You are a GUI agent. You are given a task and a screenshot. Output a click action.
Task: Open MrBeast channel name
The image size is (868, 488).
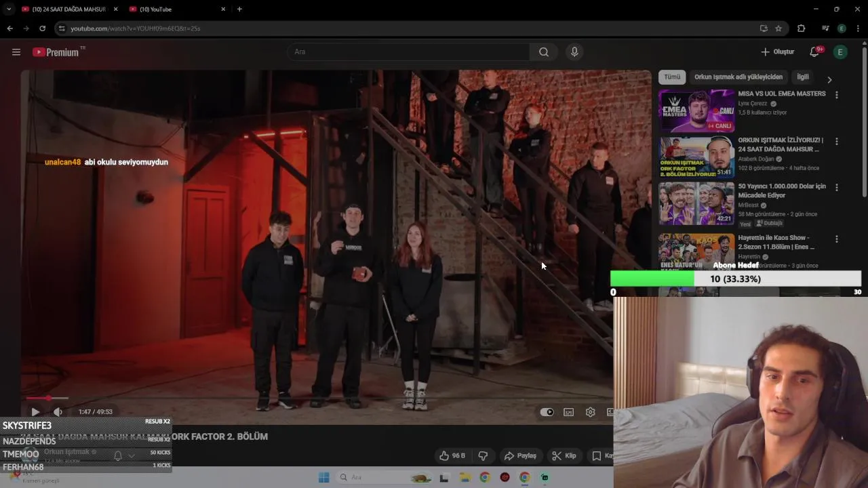[748, 205]
